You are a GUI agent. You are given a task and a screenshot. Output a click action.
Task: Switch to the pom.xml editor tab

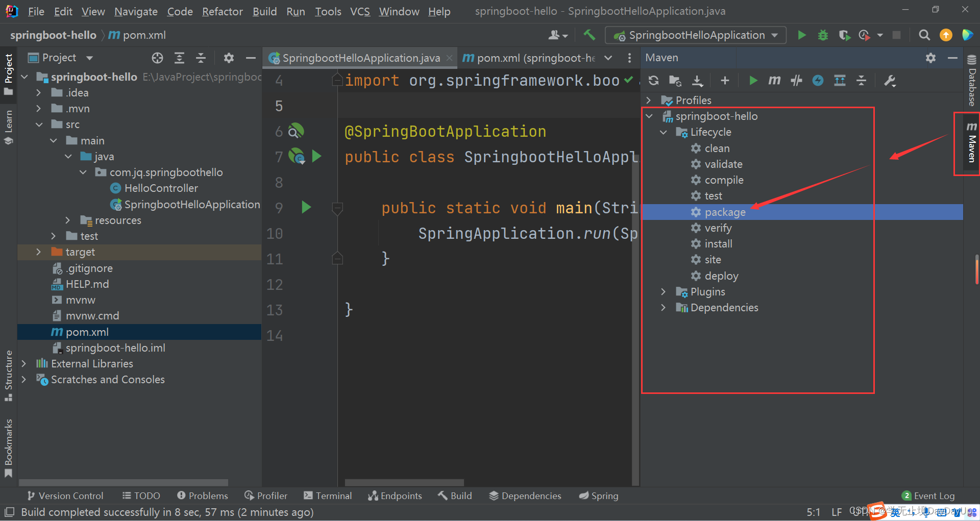tap(528, 58)
